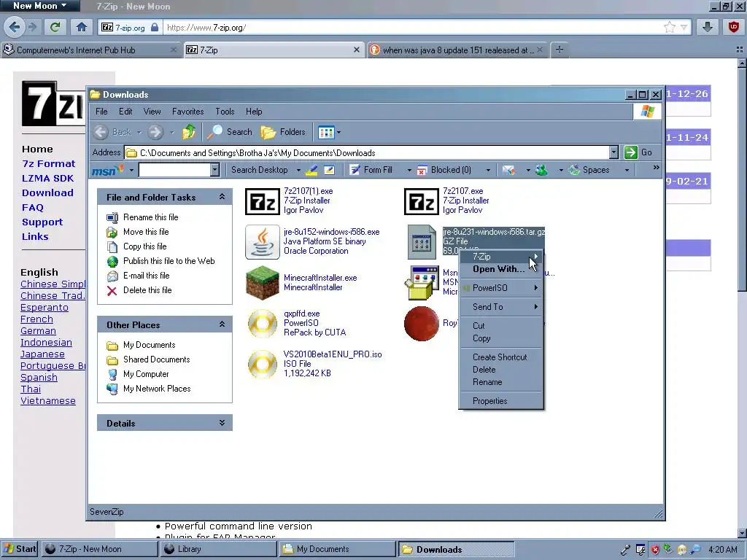The height and width of the screenshot is (560, 747).
Task: Select 7z2107.exe installer icon
Action: pos(422,201)
